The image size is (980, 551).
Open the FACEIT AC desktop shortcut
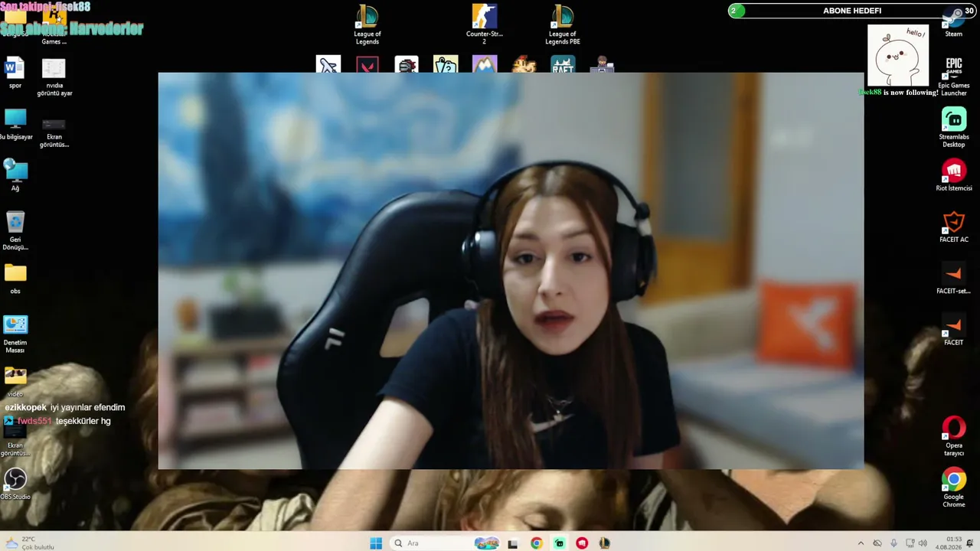953,227
